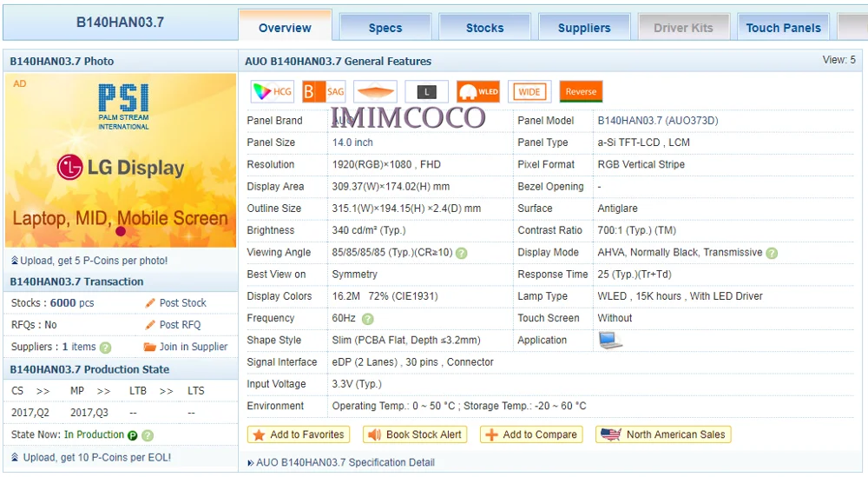Click the PSI LG Display ad banner
Screen dimensions: 868x477
(121, 160)
